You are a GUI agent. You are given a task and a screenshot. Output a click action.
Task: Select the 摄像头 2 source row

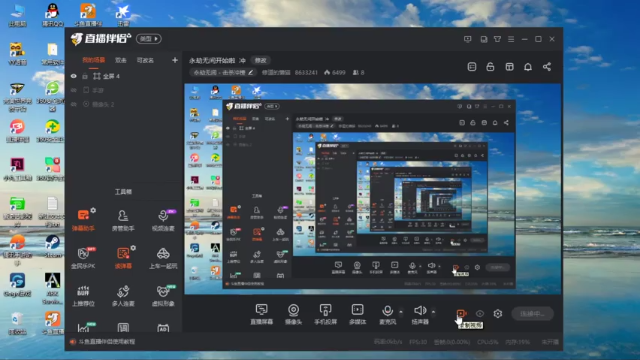(124, 104)
